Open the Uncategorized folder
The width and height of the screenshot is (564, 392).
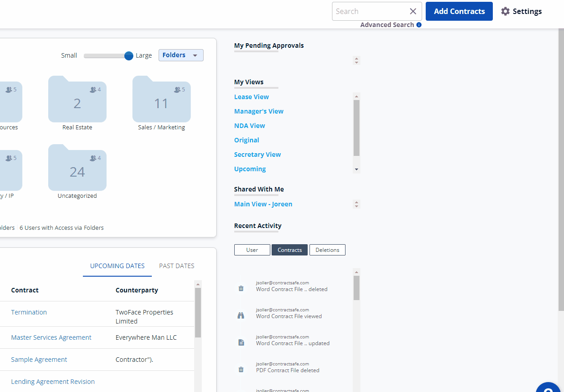(x=77, y=169)
